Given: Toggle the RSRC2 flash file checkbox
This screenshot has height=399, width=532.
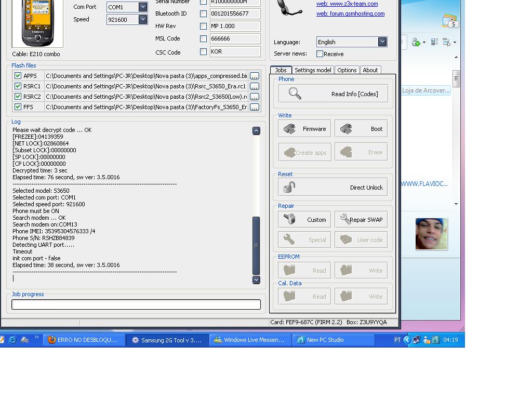Looking at the screenshot, I should (x=18, y=96).
